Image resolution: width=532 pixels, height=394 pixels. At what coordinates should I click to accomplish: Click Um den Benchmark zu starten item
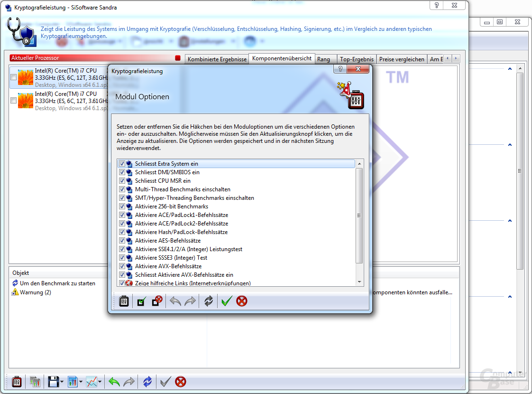pos(57,283)
